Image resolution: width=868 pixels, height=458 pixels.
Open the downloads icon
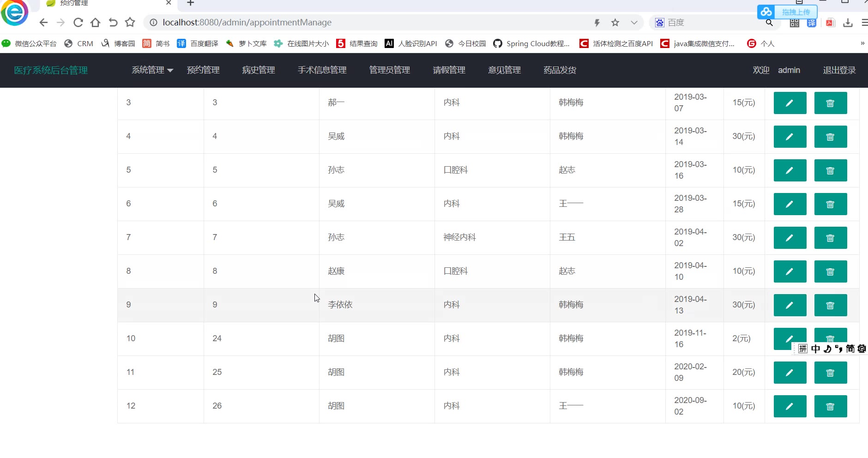(848, 22)
